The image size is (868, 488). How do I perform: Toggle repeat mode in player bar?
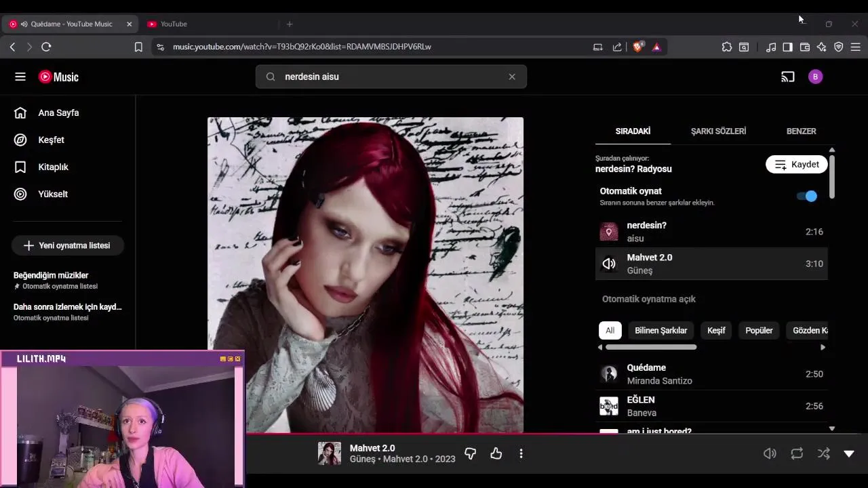797,453
